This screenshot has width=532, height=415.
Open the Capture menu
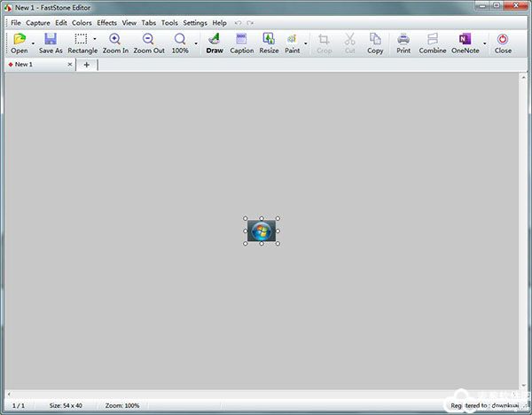38,22
